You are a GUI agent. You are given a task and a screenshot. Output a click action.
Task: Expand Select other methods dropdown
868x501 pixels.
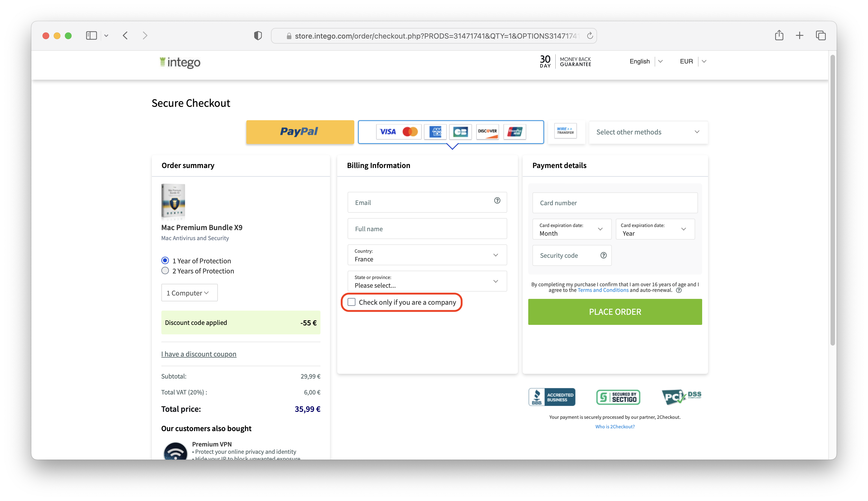[648, 132]
